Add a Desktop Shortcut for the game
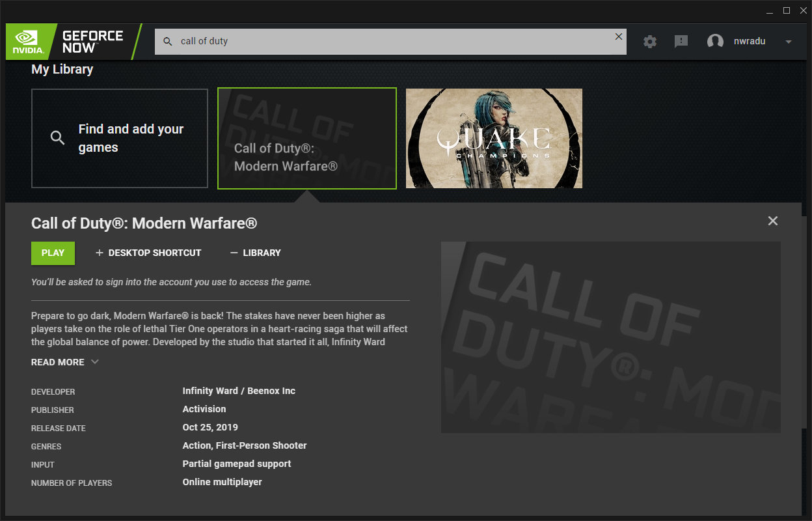This screenshot has width=812, height=521. point(148,253)
